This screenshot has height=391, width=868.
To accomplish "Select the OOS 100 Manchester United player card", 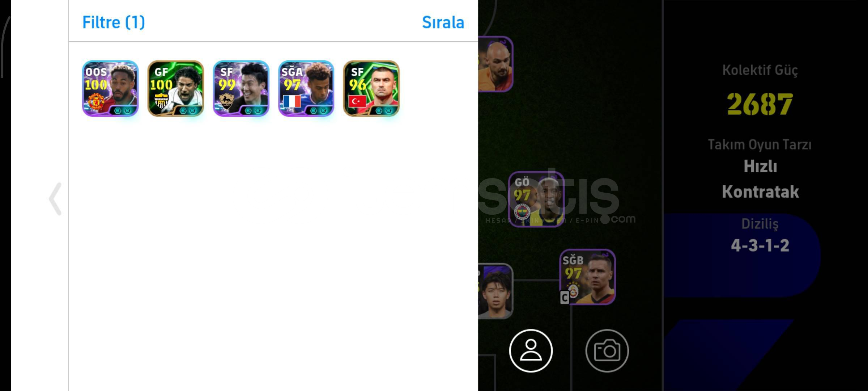I will pos(110,88).
